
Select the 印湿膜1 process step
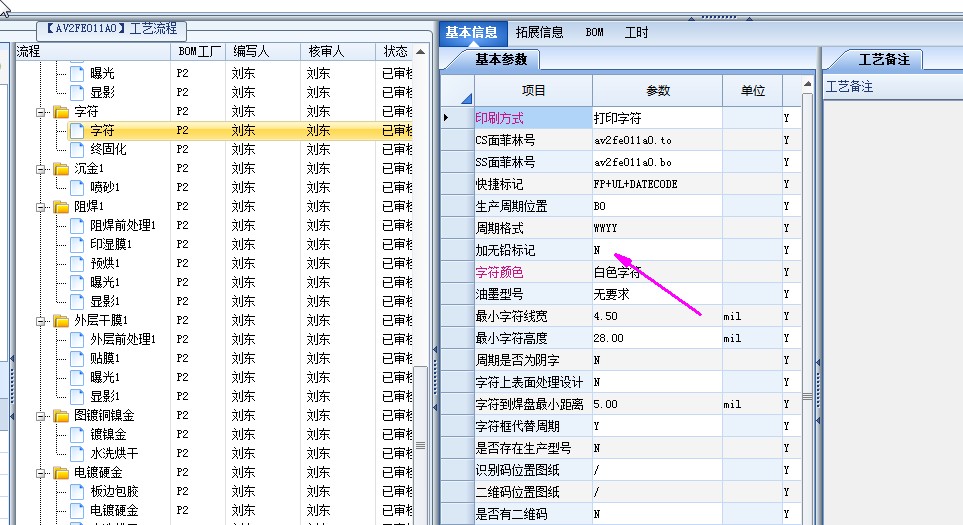pyautogui.click(x=111, y=244)
